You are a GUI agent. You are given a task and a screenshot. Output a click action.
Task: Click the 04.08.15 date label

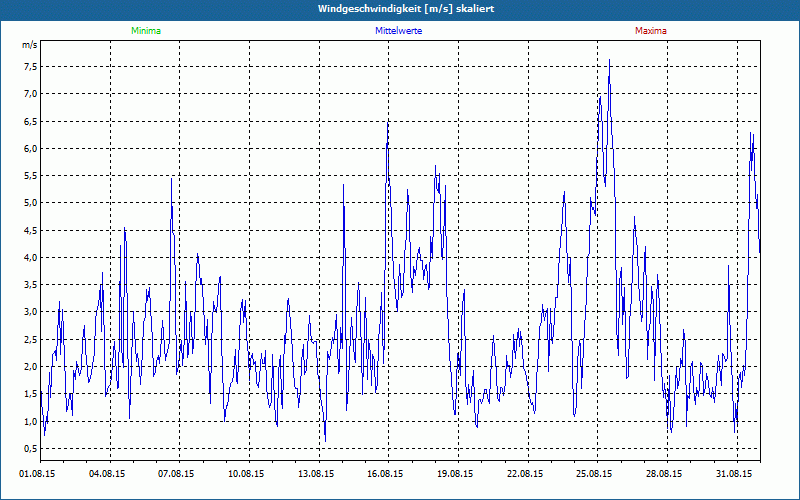click(107, 474)
